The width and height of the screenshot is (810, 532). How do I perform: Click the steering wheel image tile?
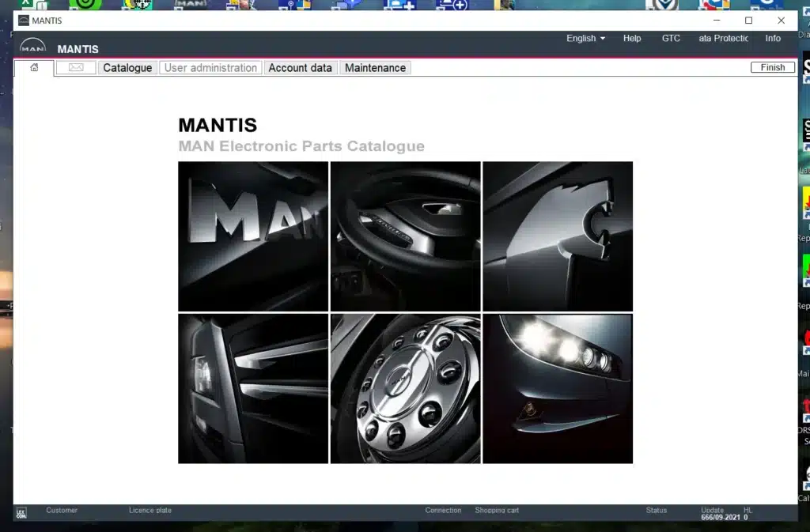406,236
